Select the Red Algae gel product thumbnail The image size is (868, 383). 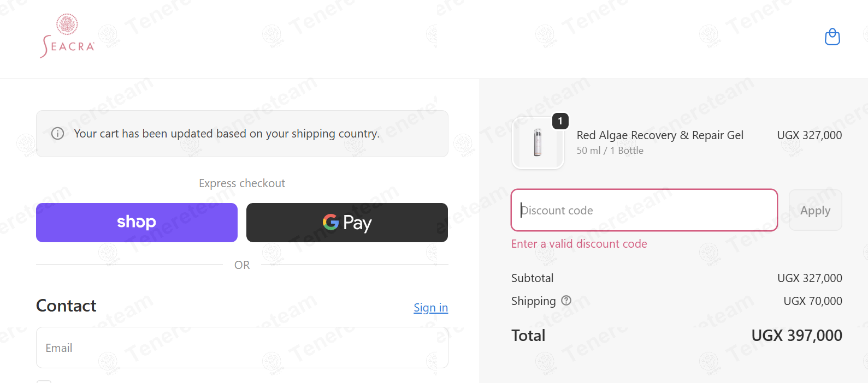coord(538,143)
